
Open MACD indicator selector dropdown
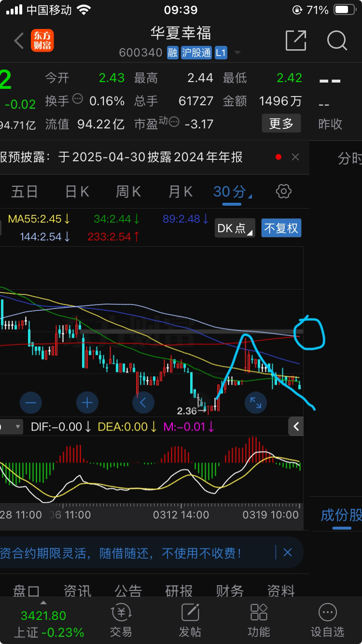pyautogui.click(x=12, y=427)
